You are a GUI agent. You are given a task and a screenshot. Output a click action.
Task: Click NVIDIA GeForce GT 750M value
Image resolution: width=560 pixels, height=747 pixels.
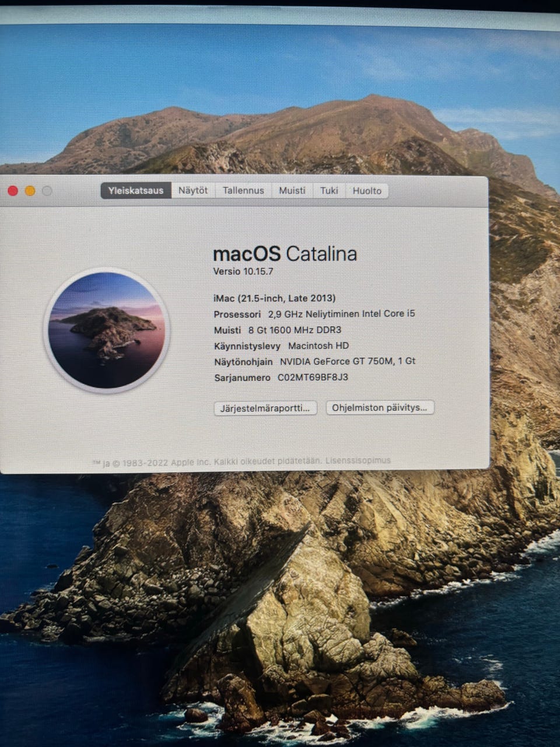click(x=348, y=361)
